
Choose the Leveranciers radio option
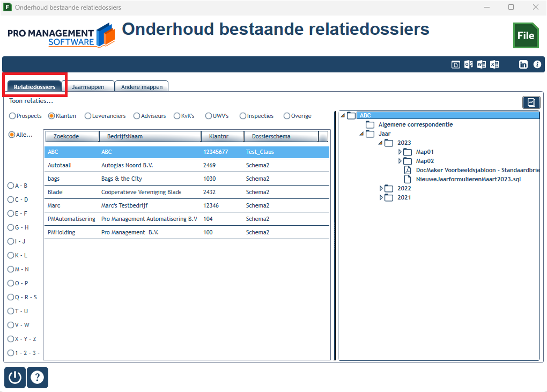(88, 116)
